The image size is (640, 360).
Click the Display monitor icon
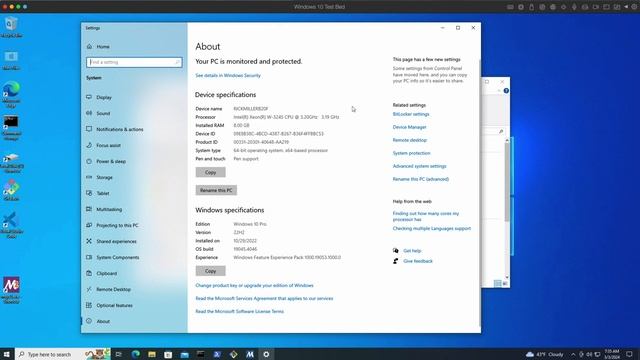click(89, 97)
